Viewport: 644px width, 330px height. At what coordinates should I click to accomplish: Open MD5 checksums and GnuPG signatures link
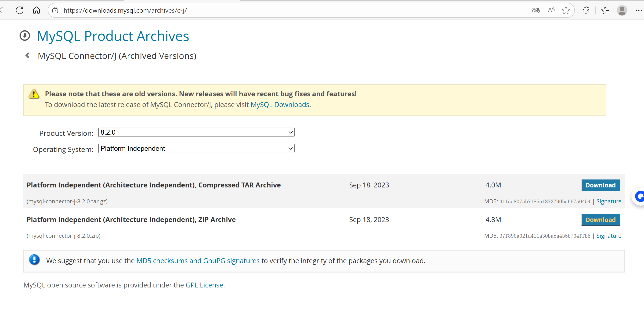198,261
